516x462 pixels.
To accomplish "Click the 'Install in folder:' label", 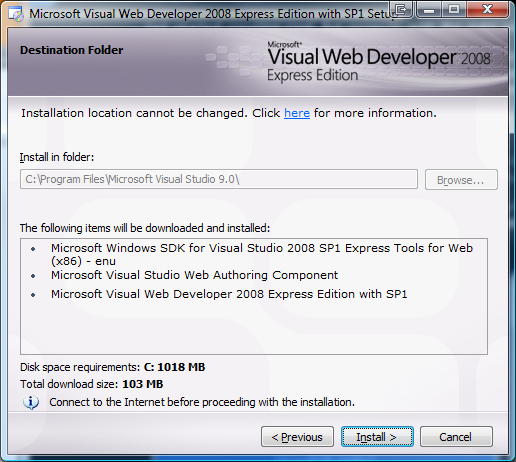I will (x=57, y=157).
